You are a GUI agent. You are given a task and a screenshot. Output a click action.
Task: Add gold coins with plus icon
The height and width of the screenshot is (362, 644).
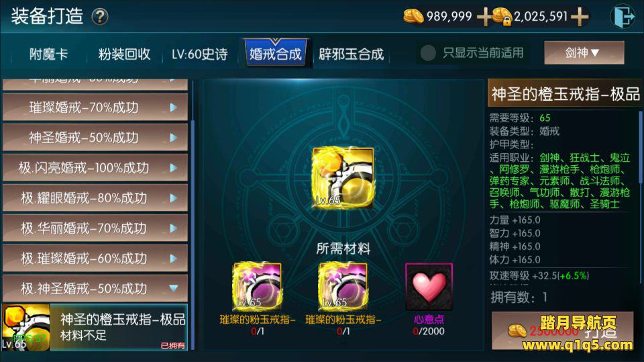(x=484, y=16)
